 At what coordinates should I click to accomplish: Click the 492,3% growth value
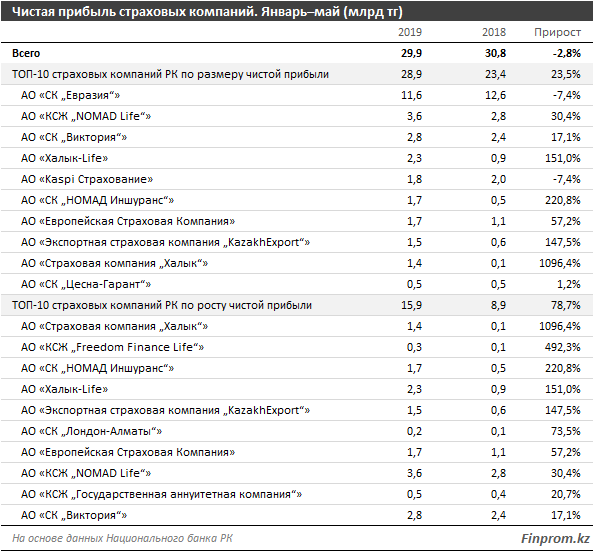(562, 347)
